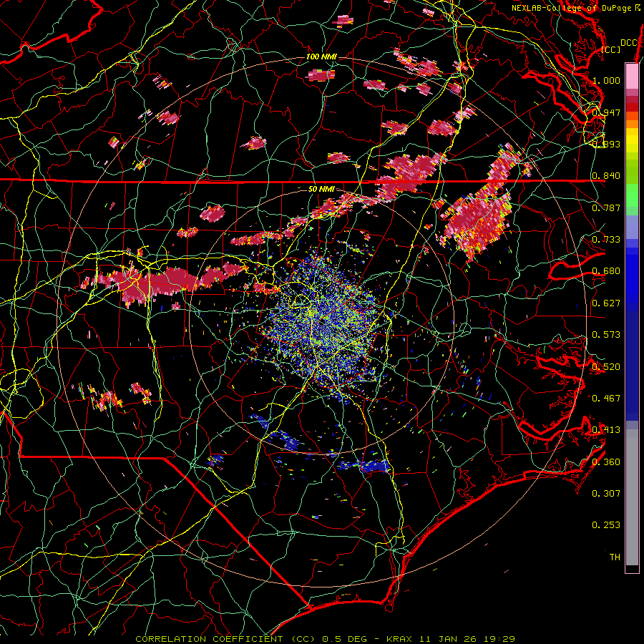The image size is (644, 644).
Task: Select the 0.840 scale value
Action: [x=606, y=176]
